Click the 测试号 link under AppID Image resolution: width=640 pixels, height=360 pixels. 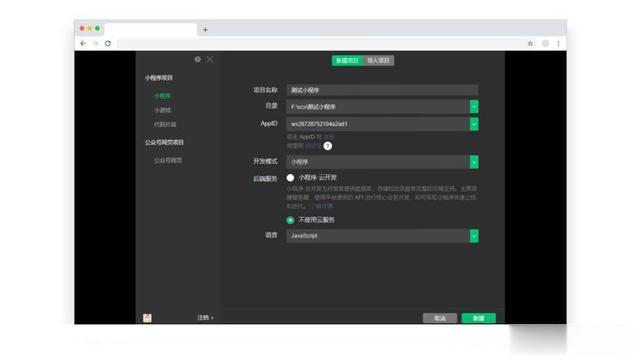313,146
